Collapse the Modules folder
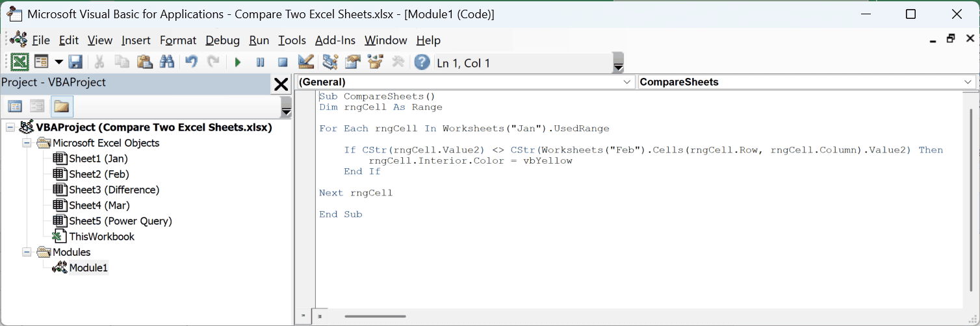 (x=27, y=252)
